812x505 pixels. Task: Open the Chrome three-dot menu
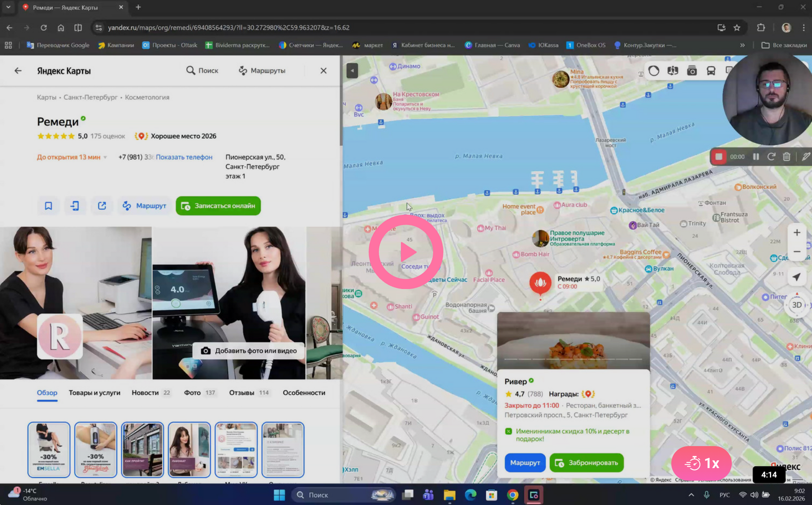[804, 28]
